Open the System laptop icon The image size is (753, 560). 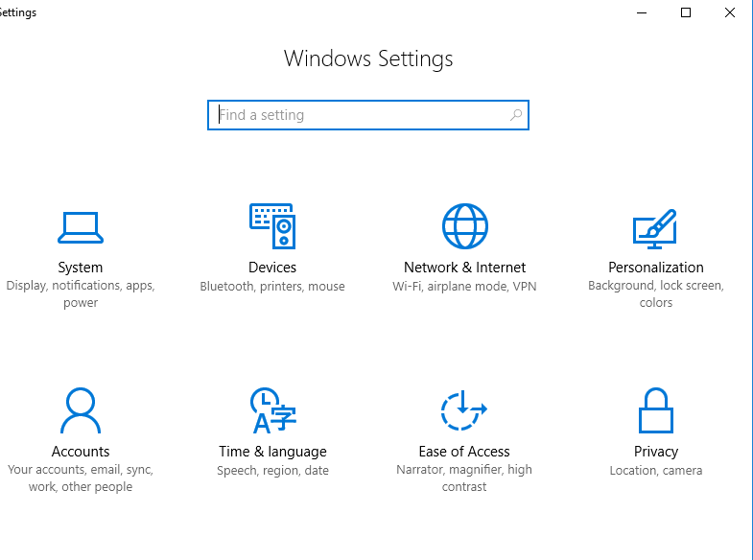81,227
